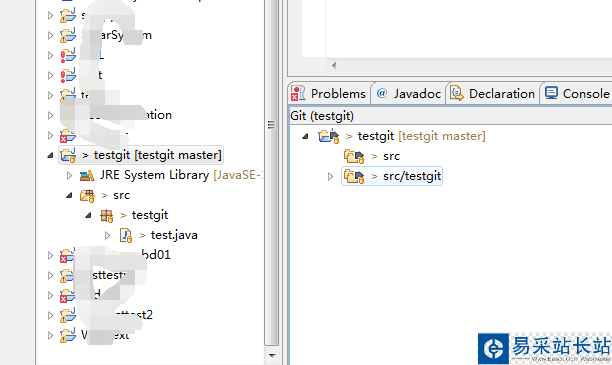Click the scroll-down arrow of Package Explorer

point(272,356)
